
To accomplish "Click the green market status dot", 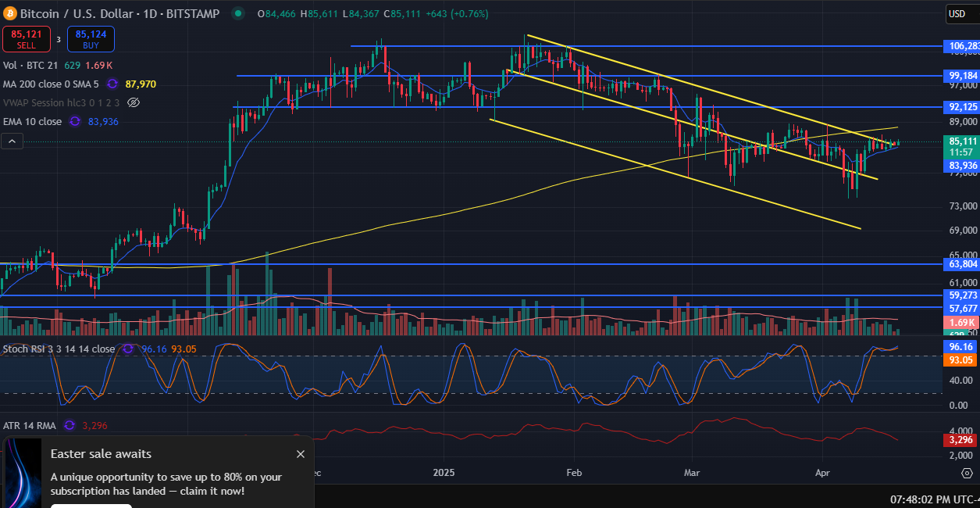I will pyautogui.click(x=238, y=13).
